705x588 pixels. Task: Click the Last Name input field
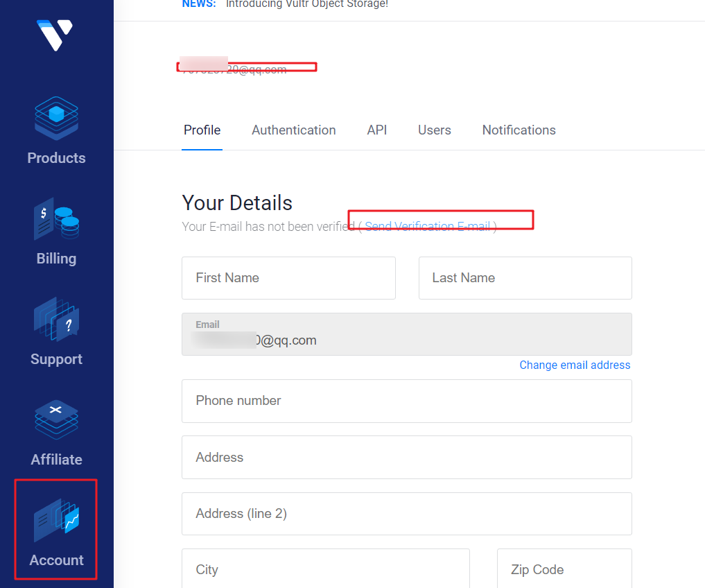525,277
